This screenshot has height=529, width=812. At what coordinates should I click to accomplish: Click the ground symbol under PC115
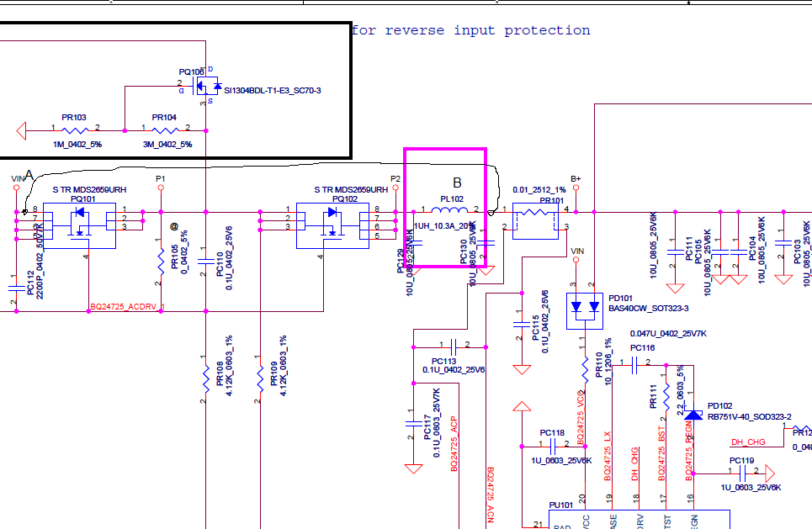click(x=522, y=369)
